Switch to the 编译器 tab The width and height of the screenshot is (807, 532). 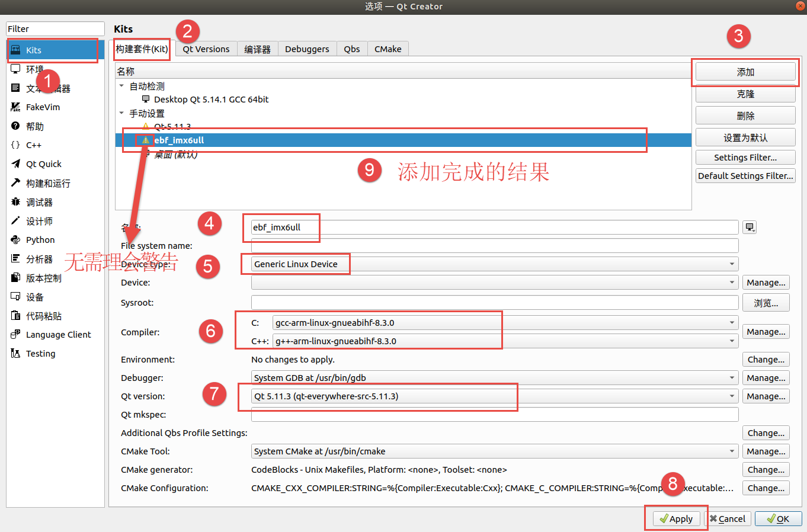click(257, 49)
